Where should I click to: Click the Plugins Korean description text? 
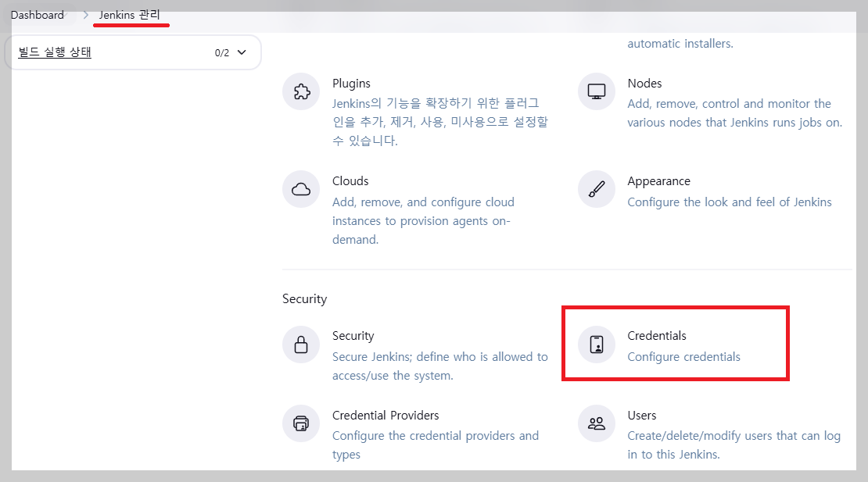point(440,122)
